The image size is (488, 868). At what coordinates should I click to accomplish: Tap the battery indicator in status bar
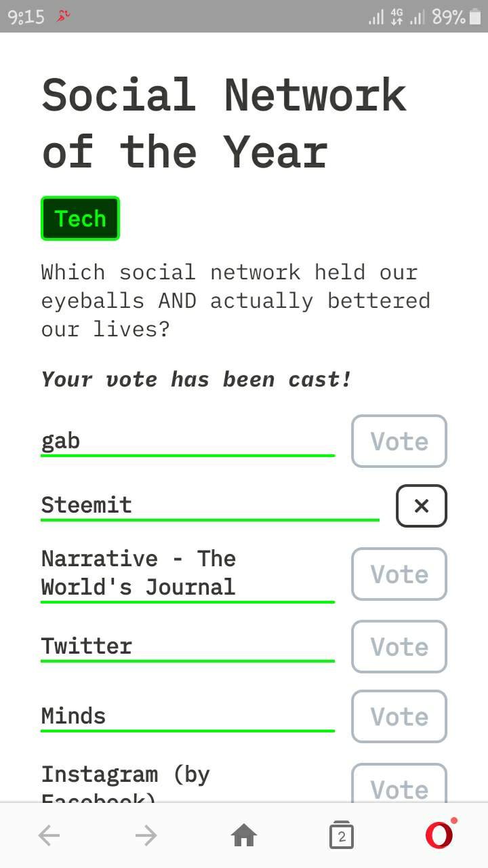474,16
